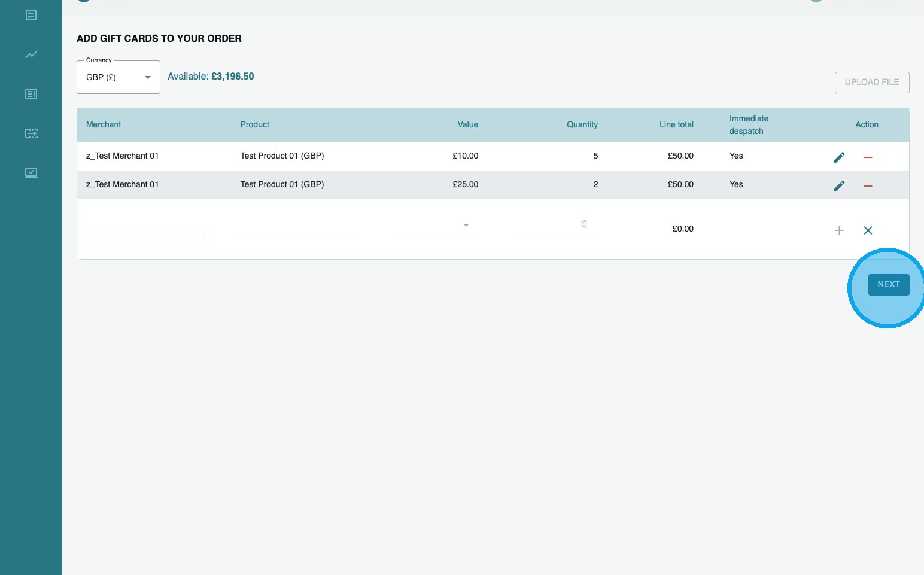Open the Currency GBP (£) dropdown

(x=118, y=77)
